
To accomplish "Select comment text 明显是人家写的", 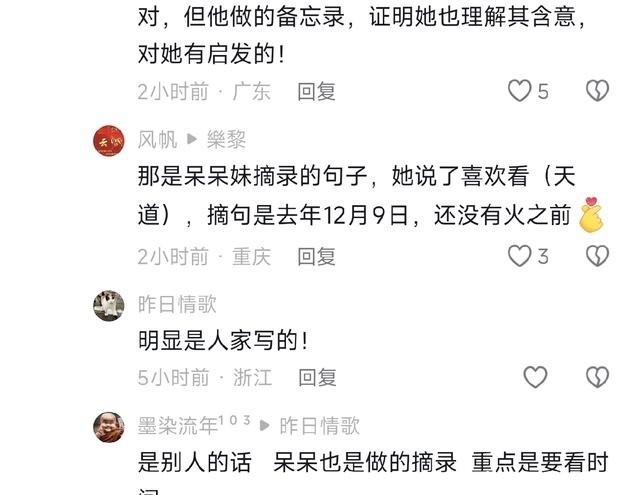I will pos(223,340).
